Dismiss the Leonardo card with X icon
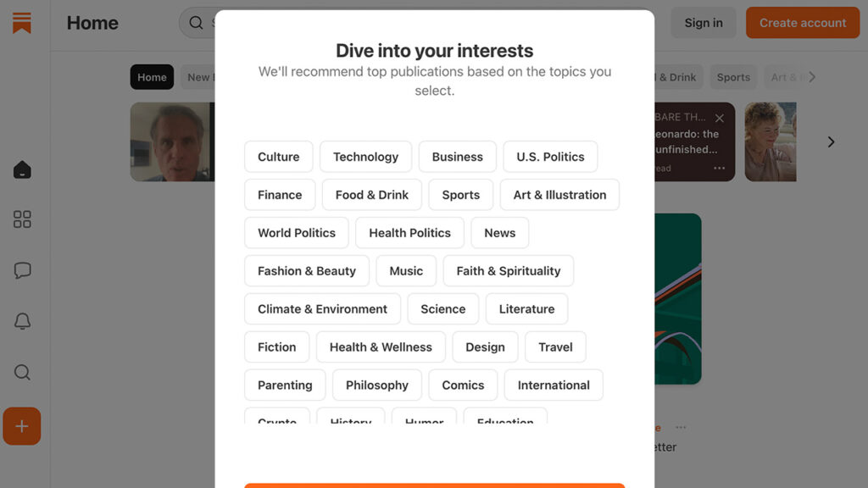Image resolution: width=868 pixels, height=488 pixels. tap(719, 118)
